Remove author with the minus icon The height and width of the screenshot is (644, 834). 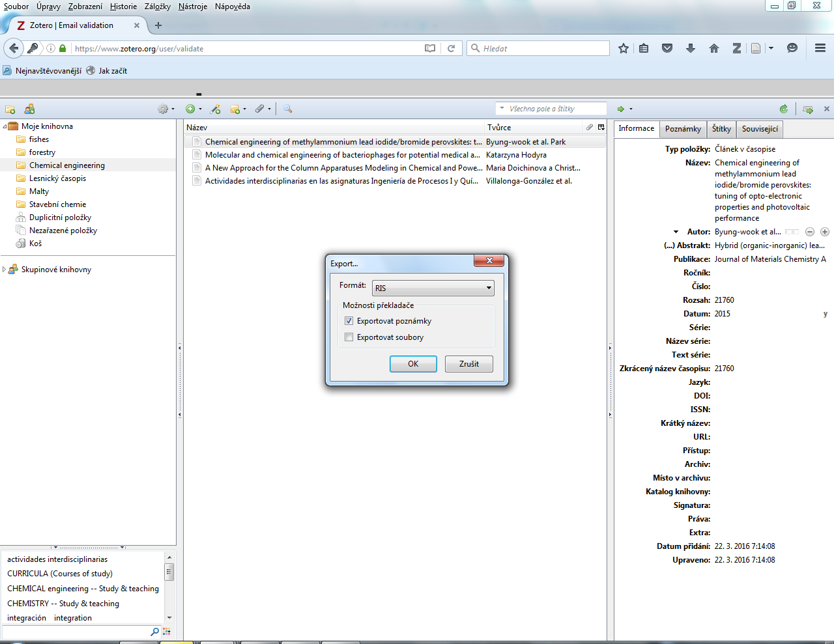(810, 232)
